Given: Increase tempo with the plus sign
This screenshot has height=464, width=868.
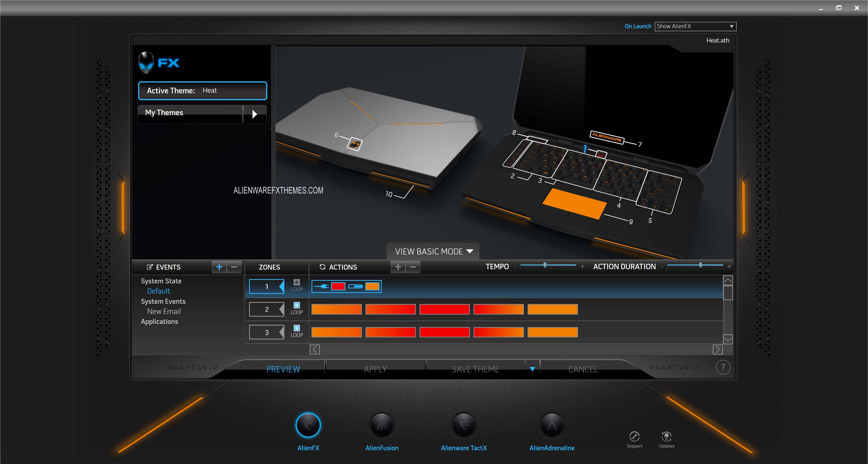Looking at the screenshot, I should [x=582, y=266].
